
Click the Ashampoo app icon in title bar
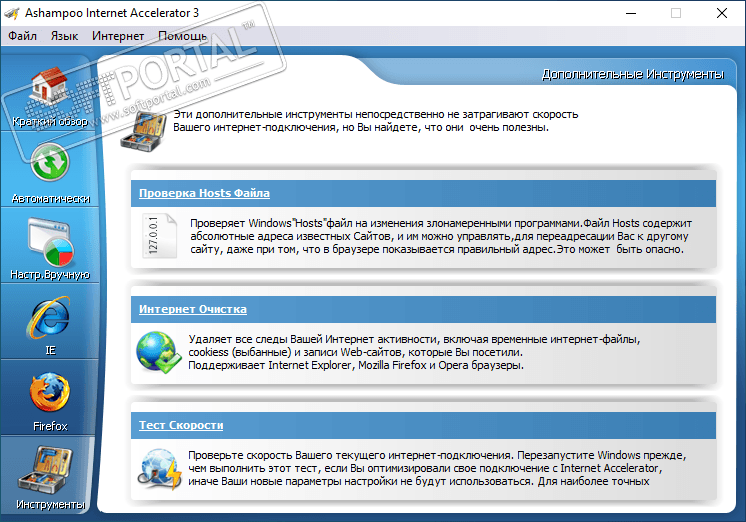[x=11, y=13]
